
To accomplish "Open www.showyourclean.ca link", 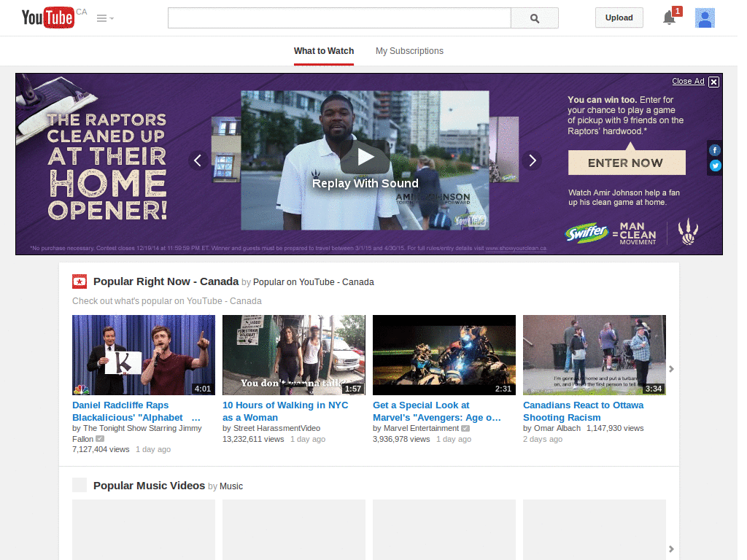I will (516, 248).
